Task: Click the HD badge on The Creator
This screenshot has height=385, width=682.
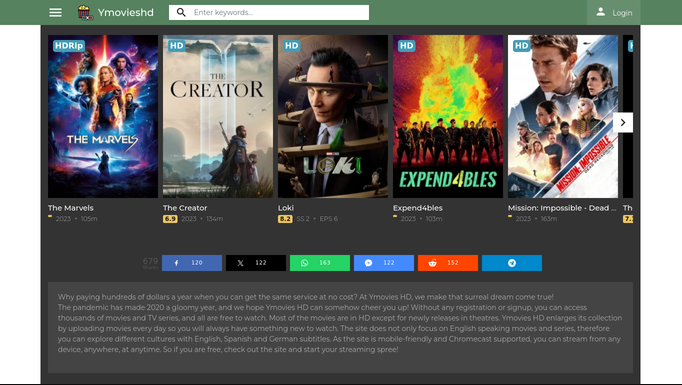Action: tap(177, 46)
